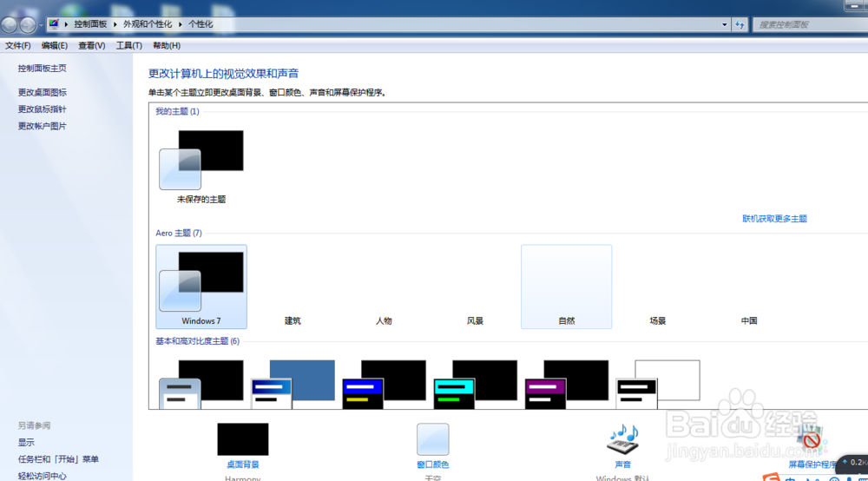The height and width of the screenshot is (481, 868).
Task: Click the 个性化 breadcrumb
Action: pyautogui.click(x=201, y=24)
